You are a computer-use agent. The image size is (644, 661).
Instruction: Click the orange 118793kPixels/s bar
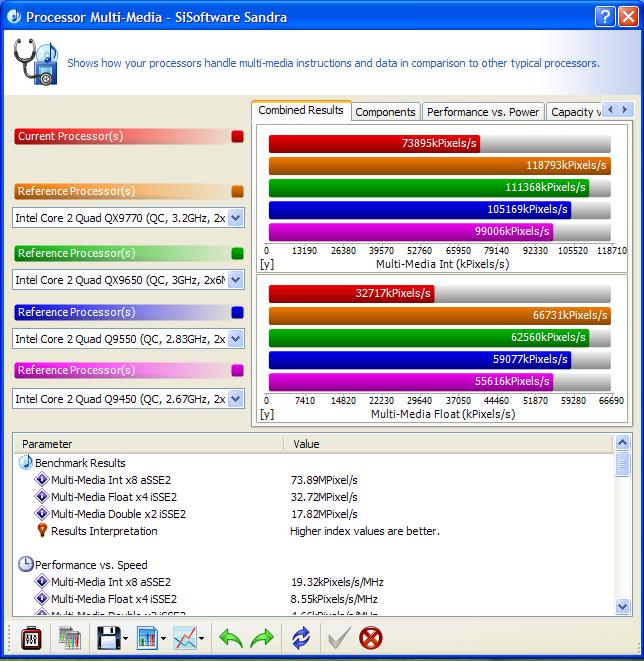[440, 166]
